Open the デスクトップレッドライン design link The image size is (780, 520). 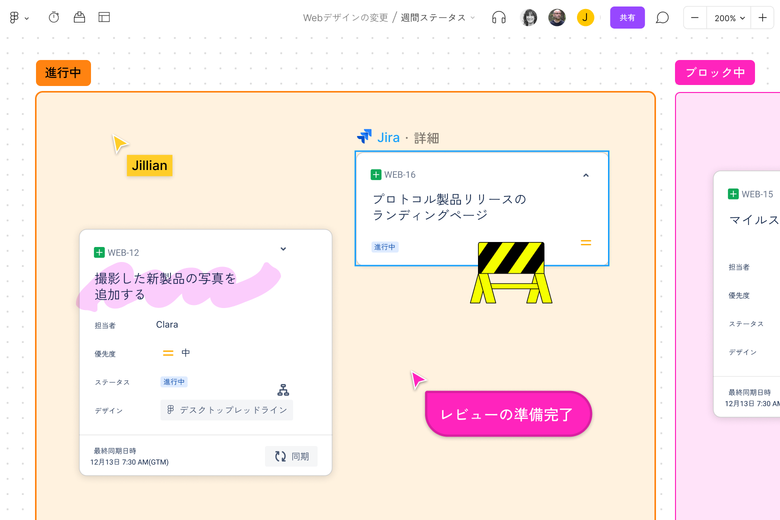tap(226, 410)
